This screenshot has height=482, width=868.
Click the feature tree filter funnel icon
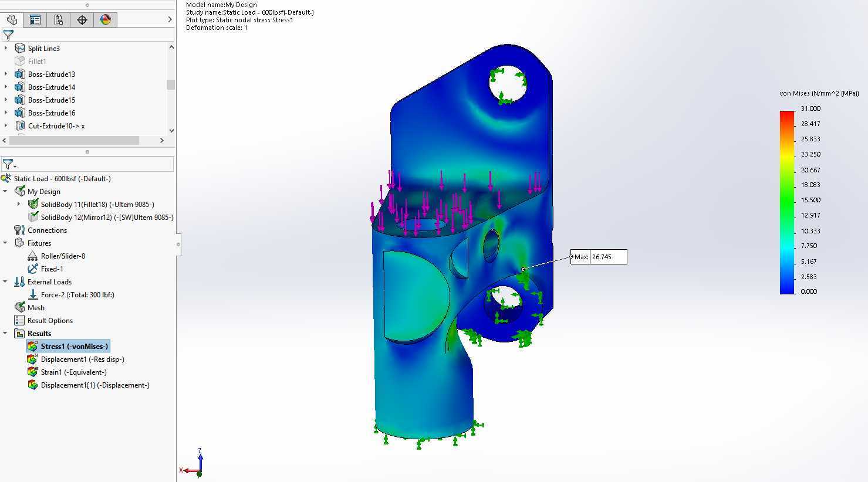[x=8, y=35]
